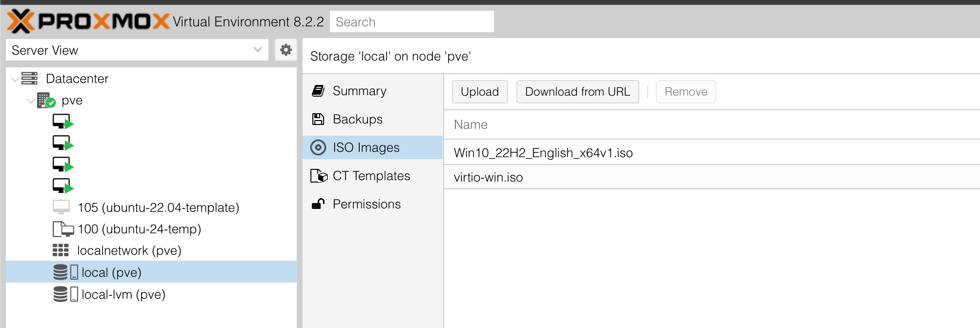The width and height of the screenshot is (980, 328).
Task: Click Download from URL button
Action: coord(577,92)
